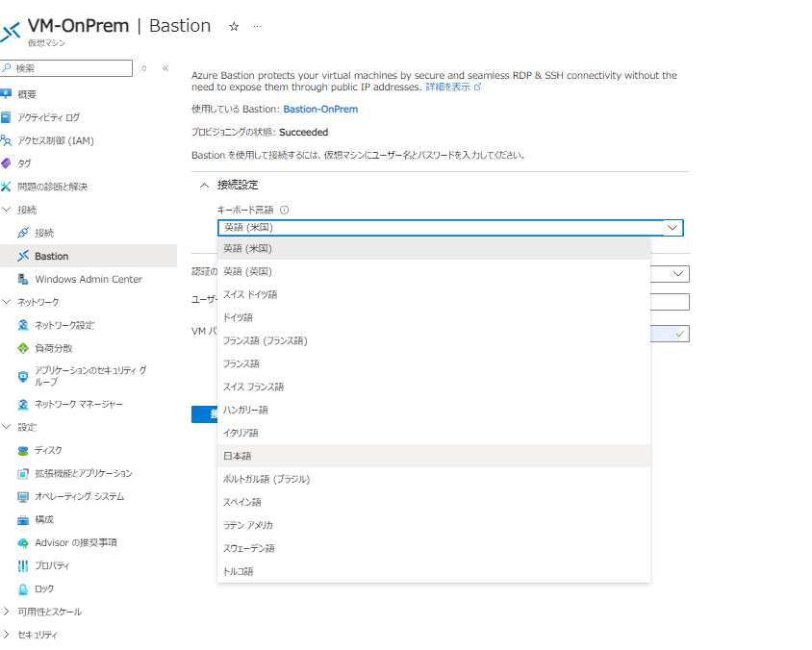Viewport: 812px width, 650px height.
Task: Click the Advisor の推奨事項 cloud icon
Action: coord(23,543)
